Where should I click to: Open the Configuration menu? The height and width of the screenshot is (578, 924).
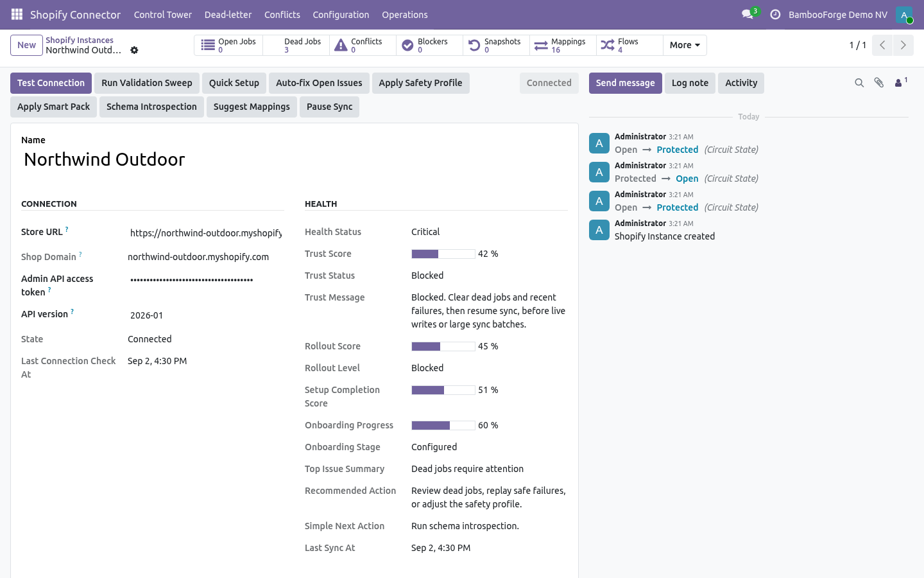click(x=341, y=14)
